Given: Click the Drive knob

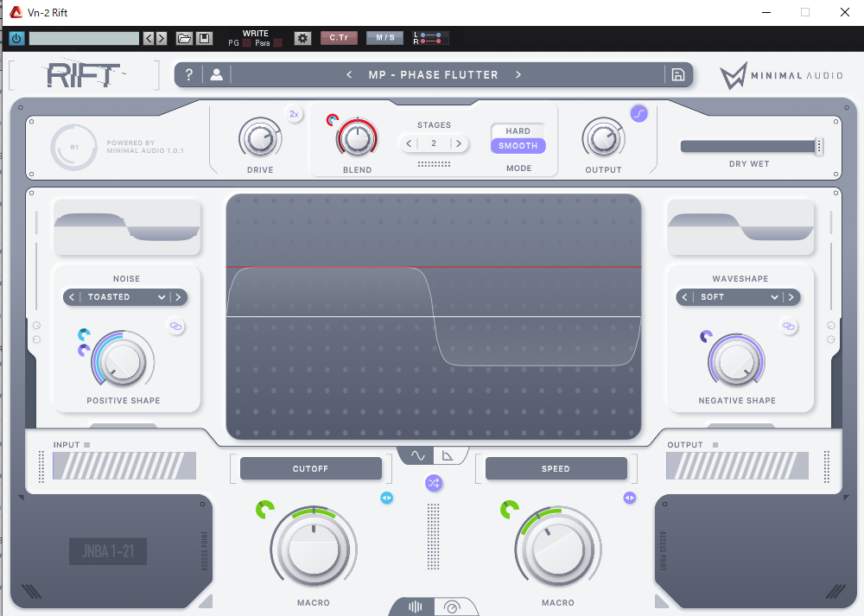Looking at the screenshot, I should (x=260, y=139).
